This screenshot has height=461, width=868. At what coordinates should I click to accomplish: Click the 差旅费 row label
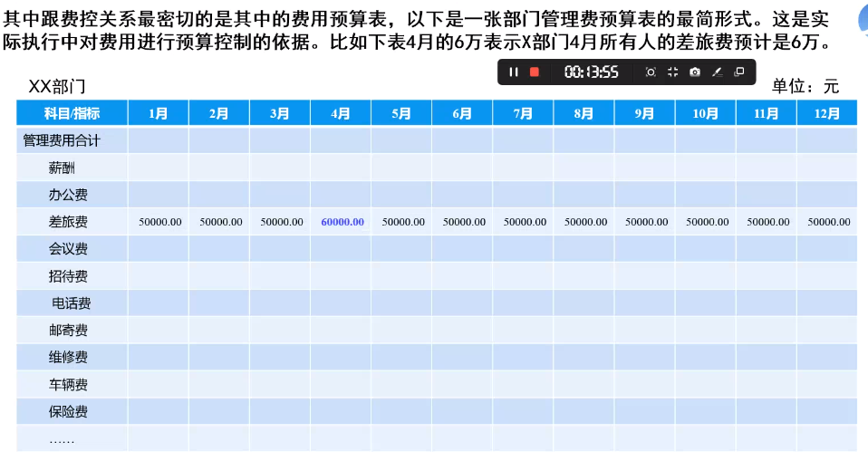[68, 222]
